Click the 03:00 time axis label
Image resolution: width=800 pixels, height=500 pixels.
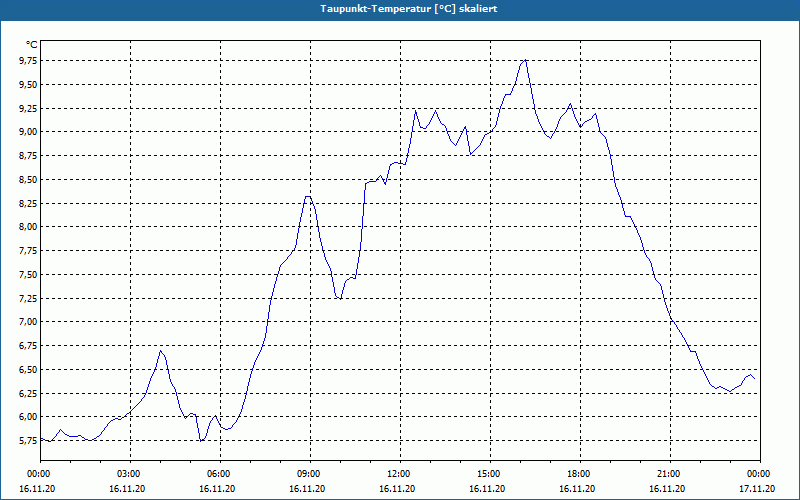coord(131,474)
